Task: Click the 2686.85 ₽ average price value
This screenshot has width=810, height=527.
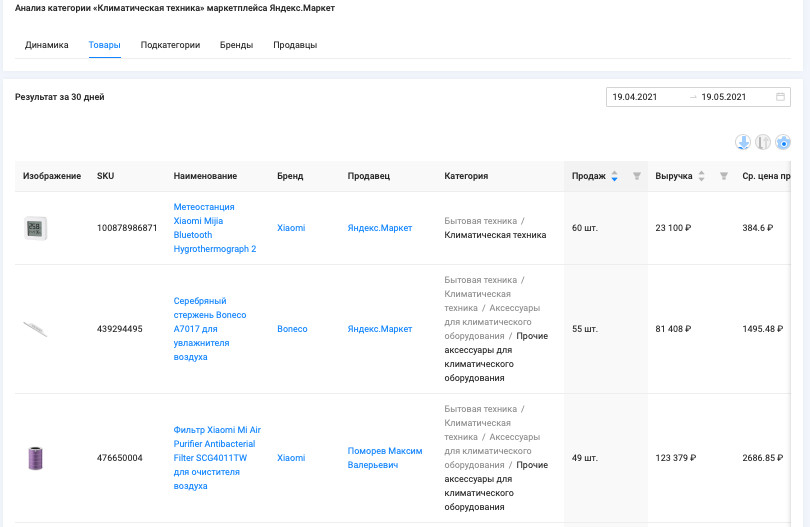Action: click(762, 458)
